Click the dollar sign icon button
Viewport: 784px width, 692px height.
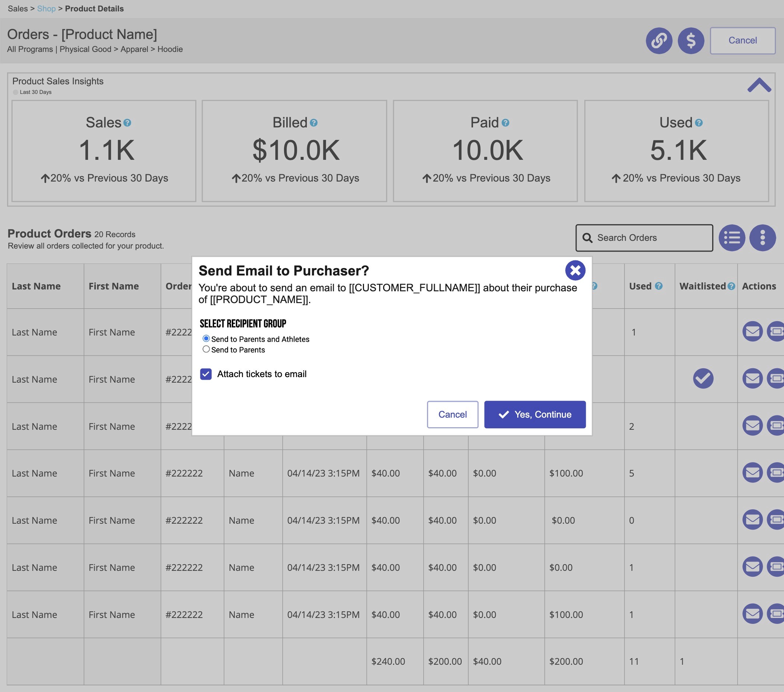(690, 40)
